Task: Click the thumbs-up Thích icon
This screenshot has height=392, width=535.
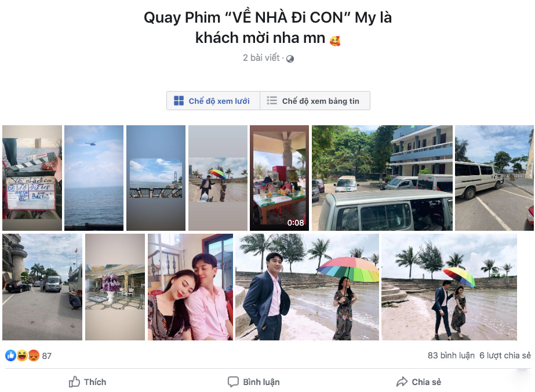Action: (x=74, y=382)
